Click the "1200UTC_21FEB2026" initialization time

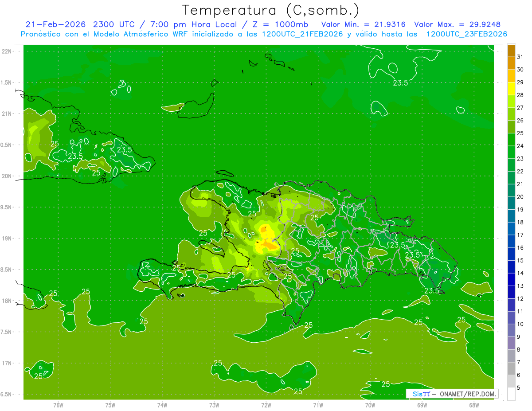click(301, 34)
